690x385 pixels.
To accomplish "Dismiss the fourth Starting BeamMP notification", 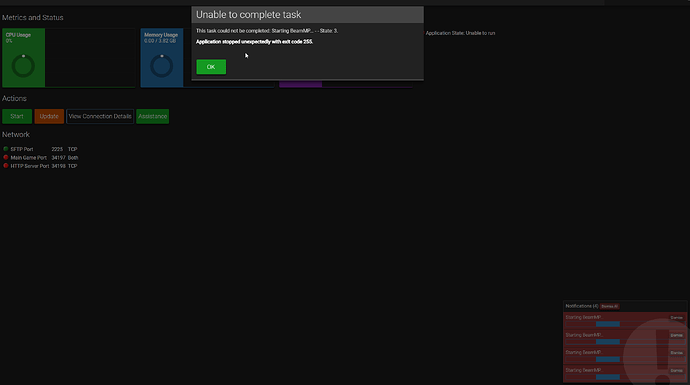I will coord(676,370).
